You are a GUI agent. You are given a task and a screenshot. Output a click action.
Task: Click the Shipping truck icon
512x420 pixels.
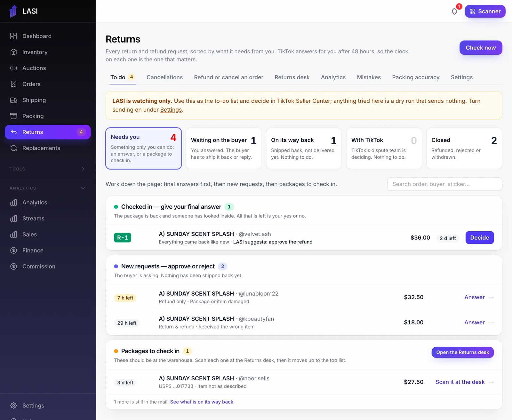[13, 100]
